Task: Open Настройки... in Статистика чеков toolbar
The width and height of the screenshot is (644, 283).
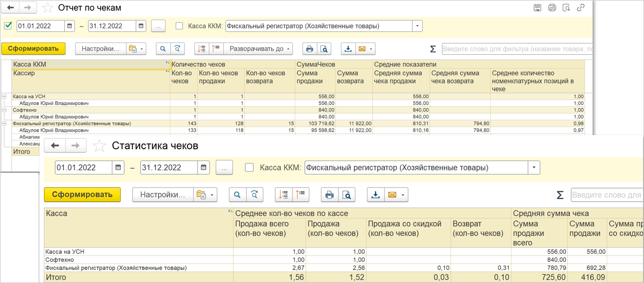Action: [162, 195]
